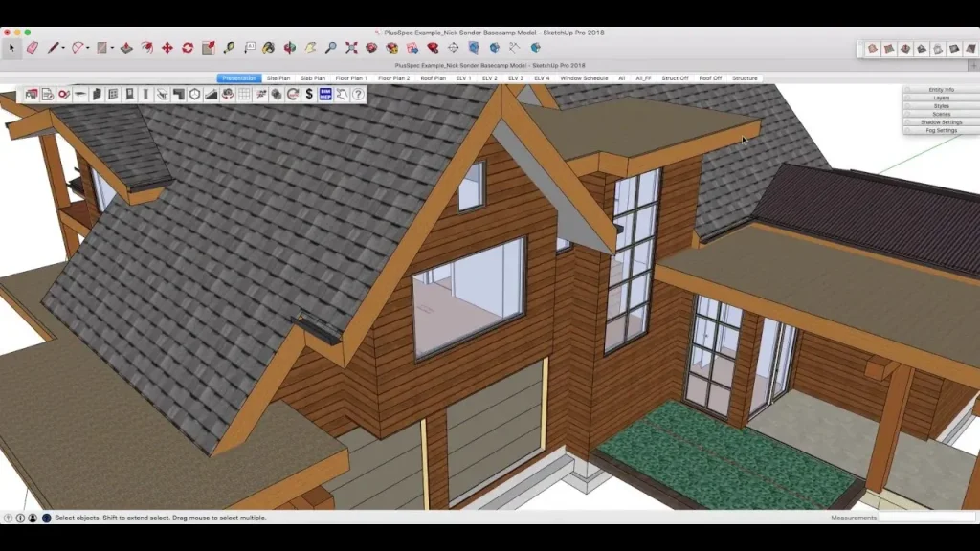Screen dimensions: 980x551
Task: Select the Text label tool
Action: (250, 48)
